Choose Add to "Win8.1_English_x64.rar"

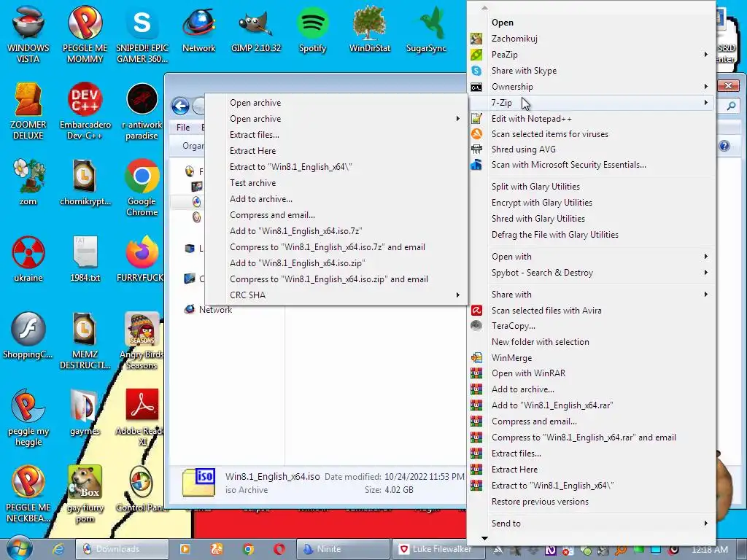tap(552, 405)
